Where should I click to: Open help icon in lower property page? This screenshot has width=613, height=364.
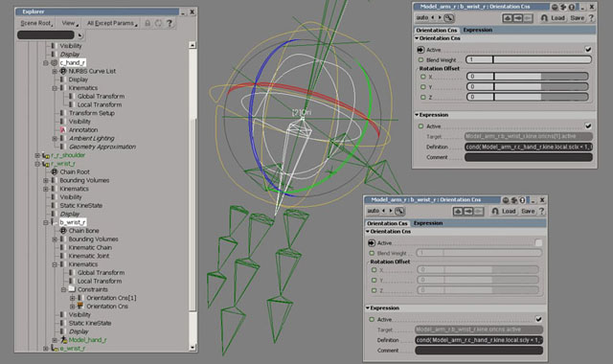tap(541, 211)
